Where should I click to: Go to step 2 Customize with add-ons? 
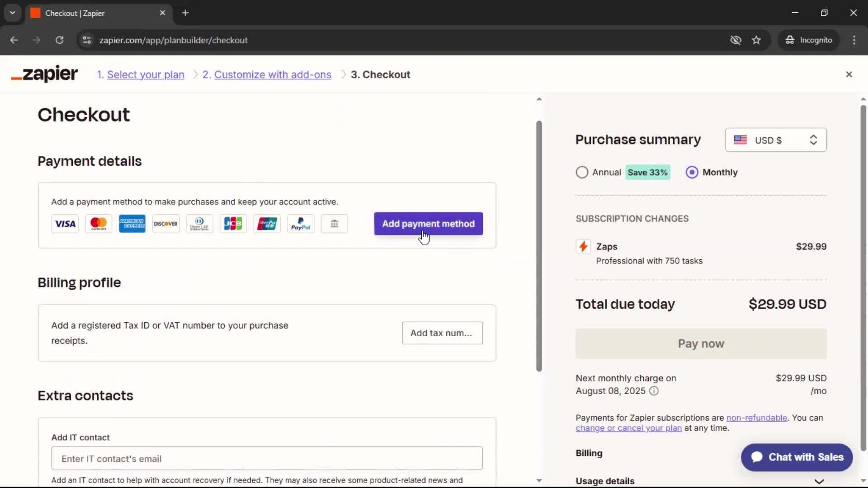click(273, 75)
